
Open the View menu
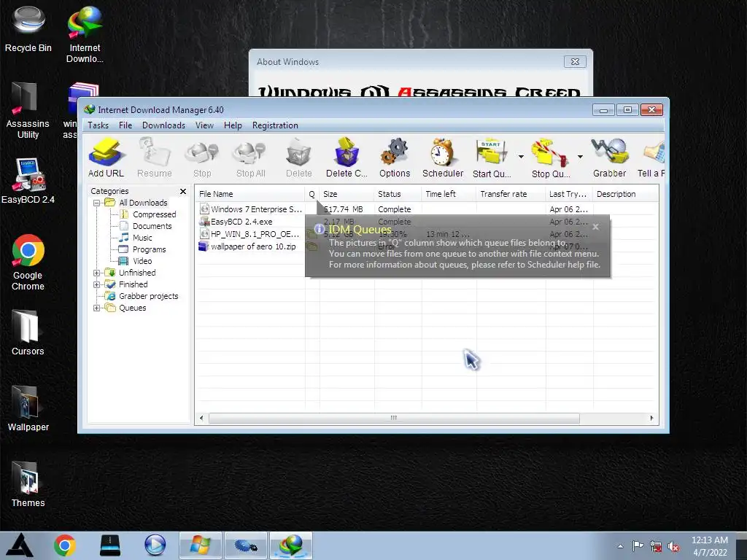coord(204,125)
